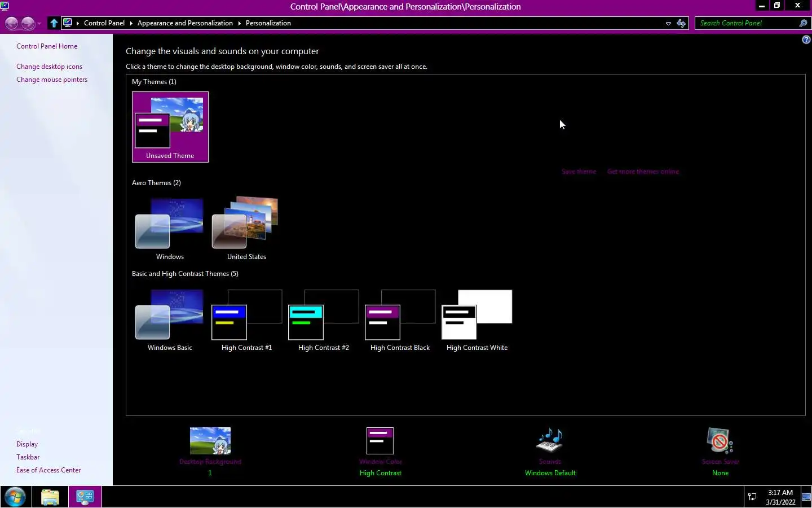Expand arrow after Appearance and Personalization
The height and width of the screenshot is (508, 812).
(x=239, y=23)
